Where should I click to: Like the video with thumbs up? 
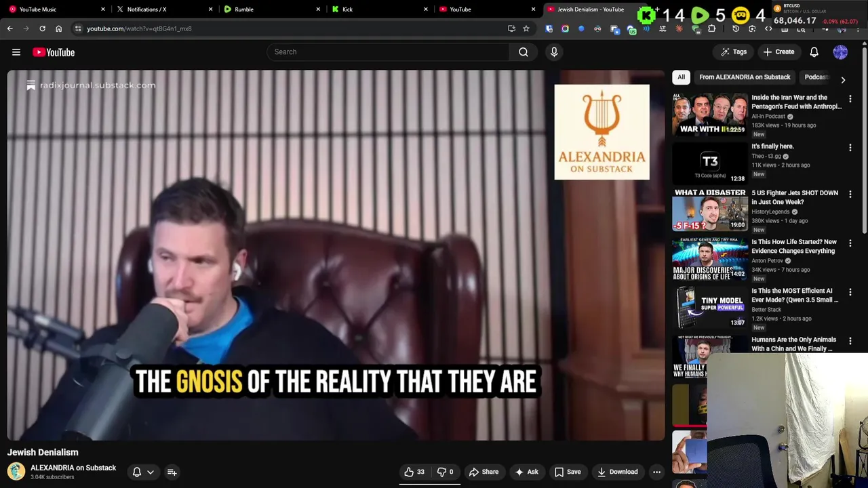(x=414, y=472)
